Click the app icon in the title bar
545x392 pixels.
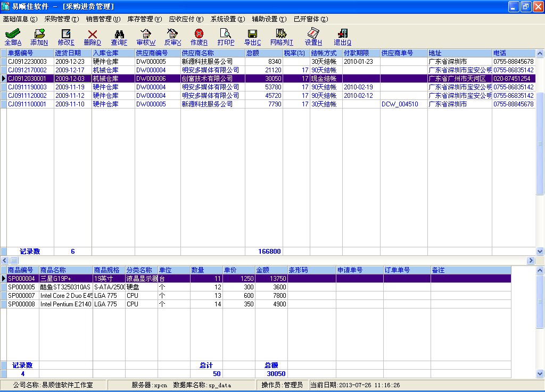5,6
